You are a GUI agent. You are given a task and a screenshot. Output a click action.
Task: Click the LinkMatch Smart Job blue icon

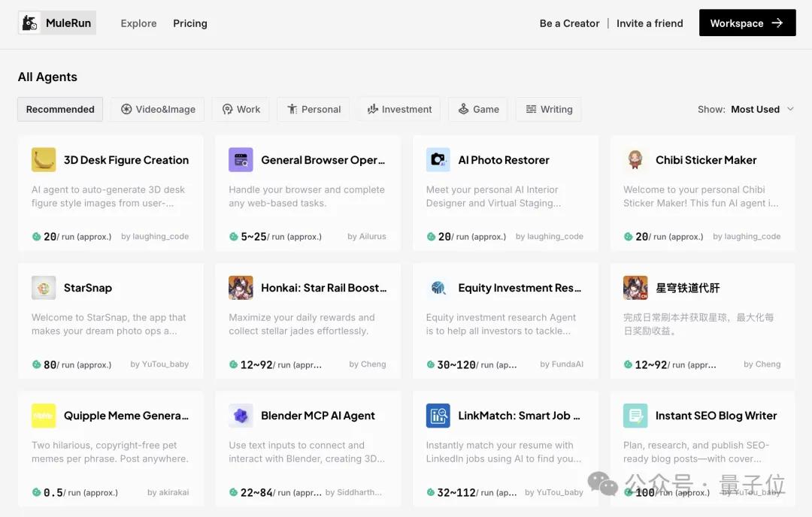[x=438, y=416]
